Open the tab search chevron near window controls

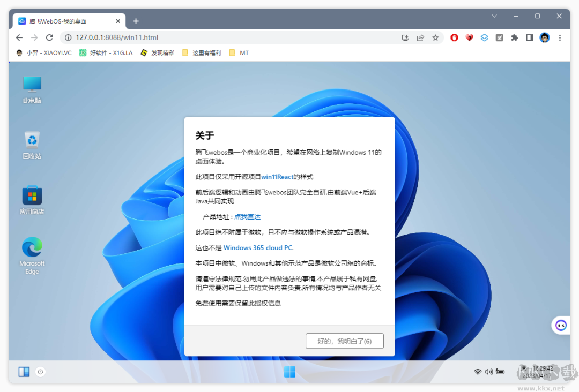494,17
